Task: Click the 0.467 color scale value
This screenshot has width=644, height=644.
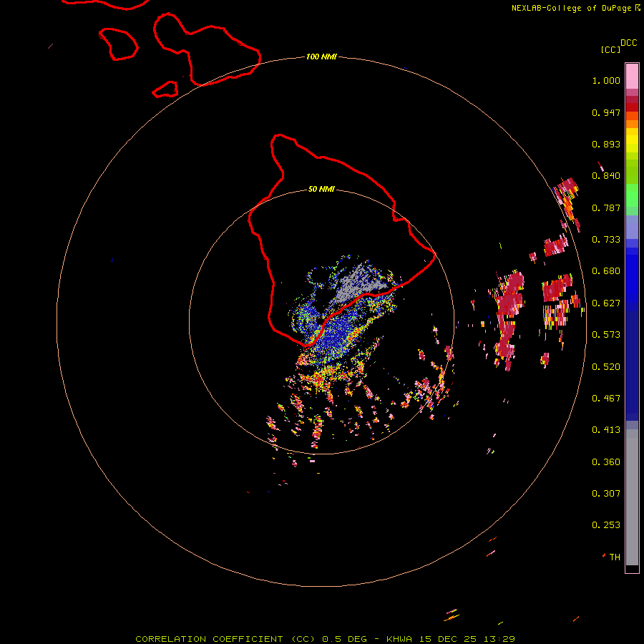Action: pos(606,399)
